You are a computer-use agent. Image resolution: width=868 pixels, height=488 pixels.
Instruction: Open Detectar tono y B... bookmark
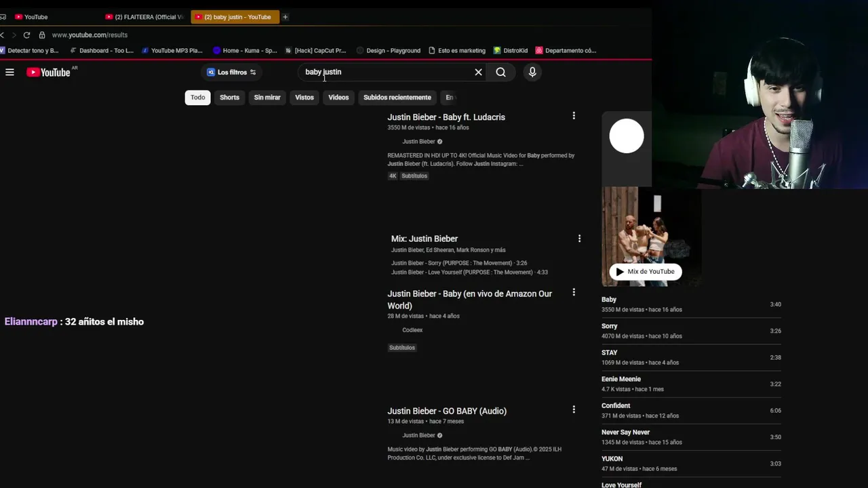click(29, 51)
